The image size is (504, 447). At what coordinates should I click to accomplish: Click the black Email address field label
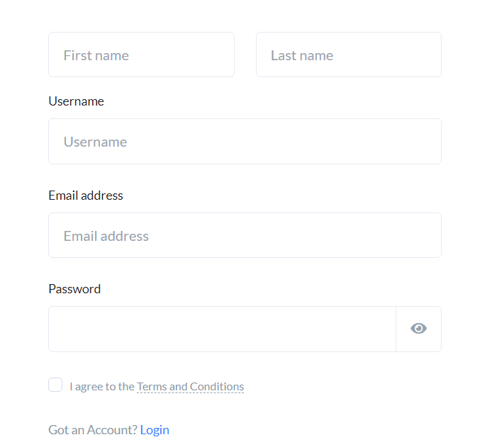click(x=86, y=196)
